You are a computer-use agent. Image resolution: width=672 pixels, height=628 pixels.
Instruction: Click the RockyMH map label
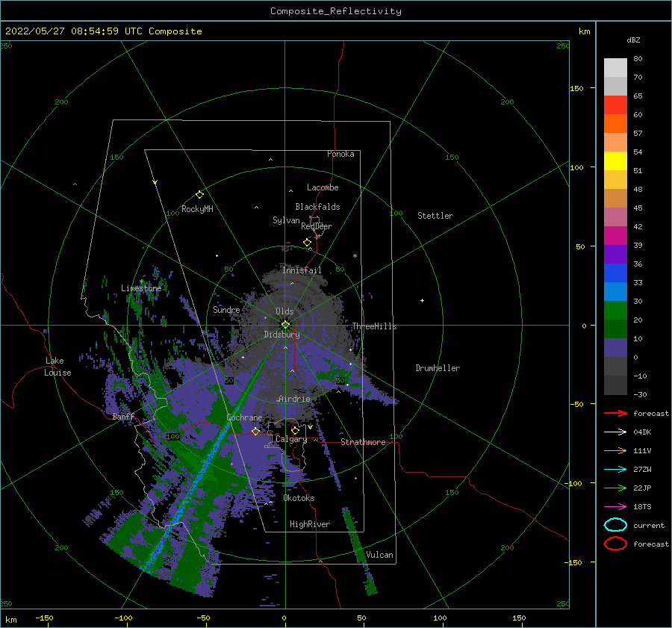pos(197,209)
